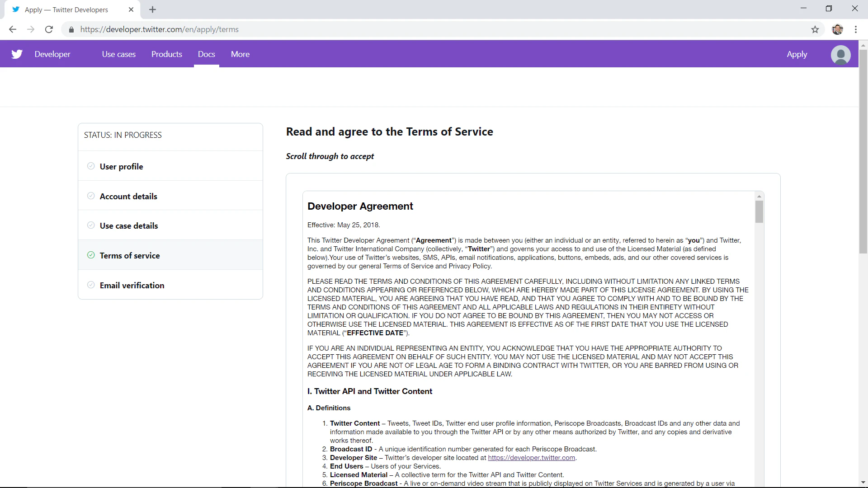The height and width of the screenshot is (488, 868).
Task: Click the Email verification step check icon
Action: [91, 285]
